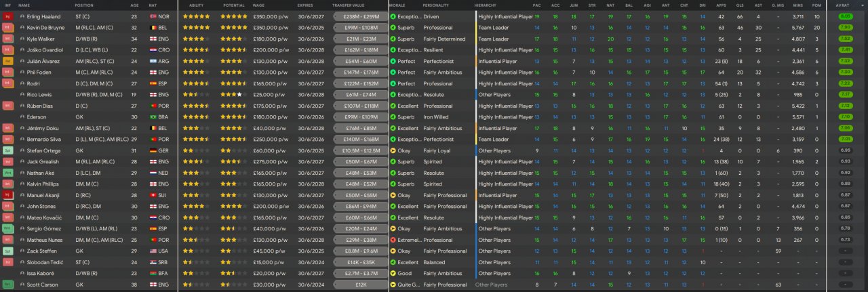Click Erling Haaland's green morale icon

(393, 16)
